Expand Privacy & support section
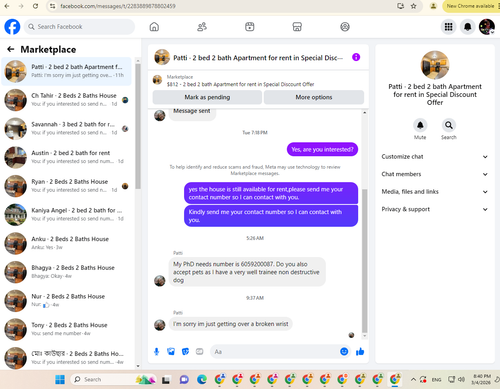This screenshot has width=500, height=389. click(435, 209)
